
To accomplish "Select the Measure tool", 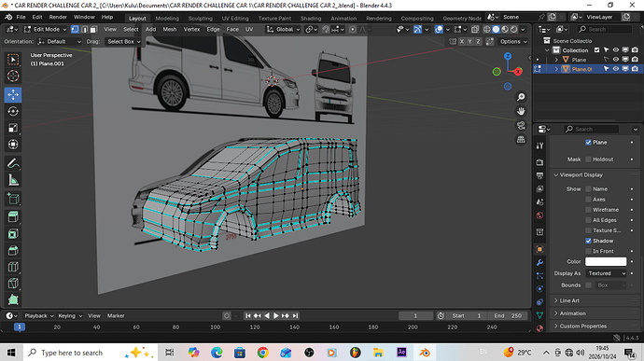I will (x=13, y=180).
